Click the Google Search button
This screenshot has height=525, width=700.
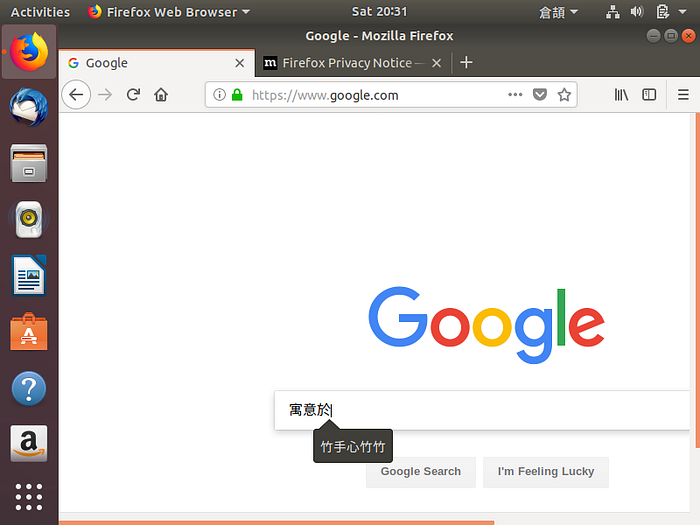pos(421,472)
